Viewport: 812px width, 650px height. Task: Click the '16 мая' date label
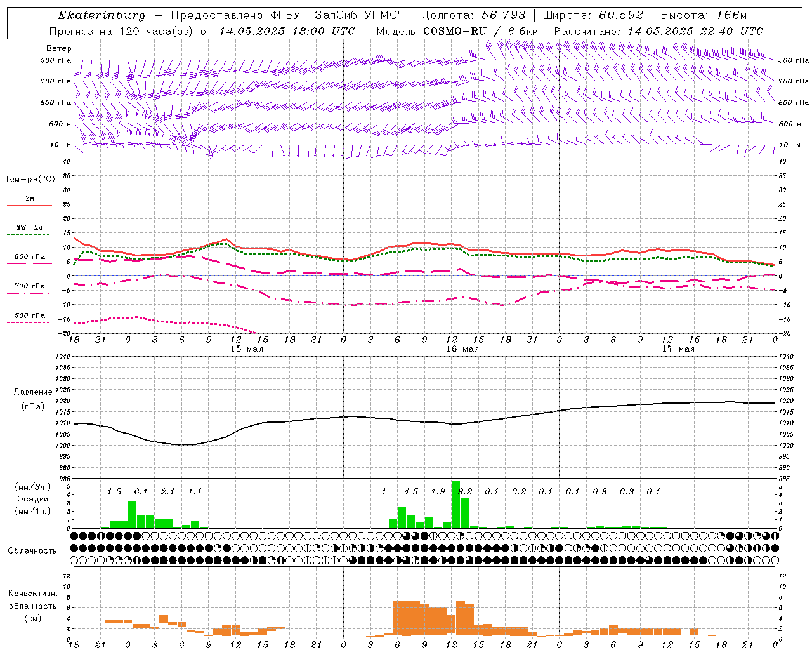[462, 349]
